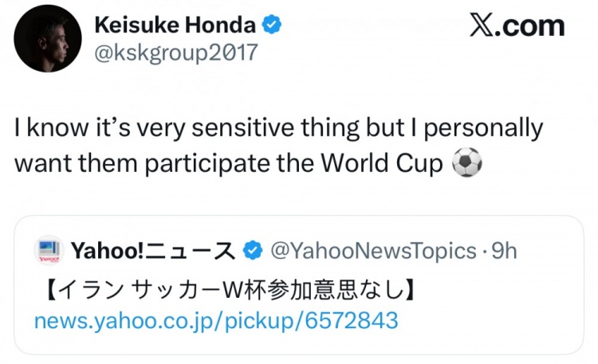The height and width of the screenshot is (364, 598).
Task: Click the Japanese headline in the quoted post
Action: pyautogui.click(x=227, y=286)
